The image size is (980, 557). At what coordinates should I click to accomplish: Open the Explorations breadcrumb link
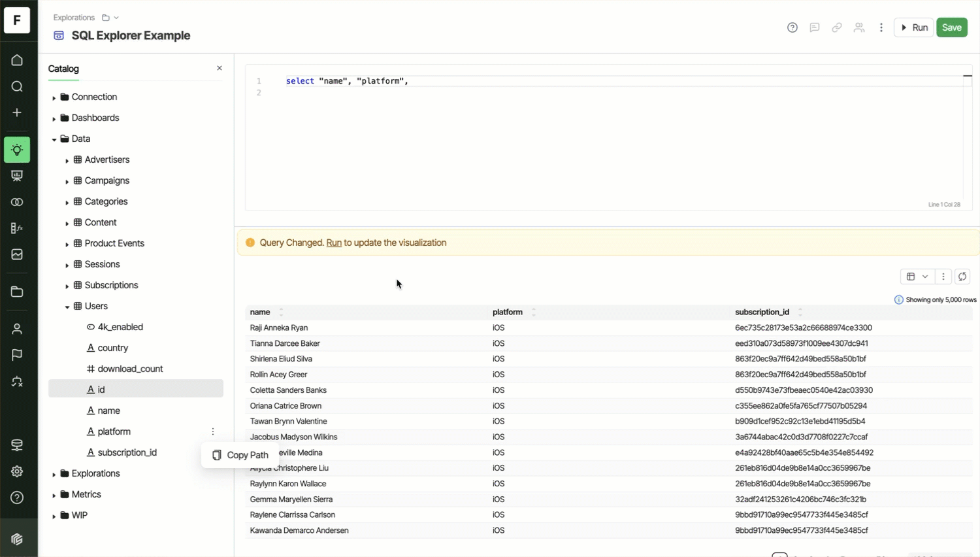click(74, 18)
